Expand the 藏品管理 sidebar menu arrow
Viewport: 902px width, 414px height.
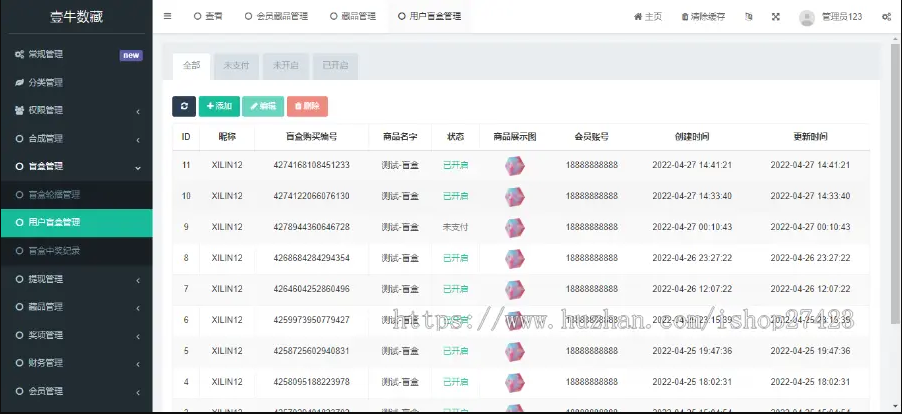138,308
